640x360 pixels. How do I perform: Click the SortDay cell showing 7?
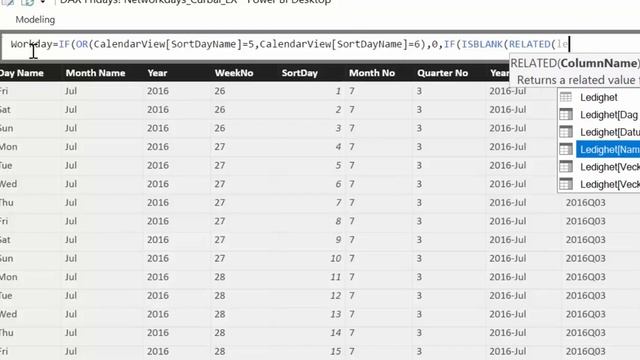coord(338,203)
